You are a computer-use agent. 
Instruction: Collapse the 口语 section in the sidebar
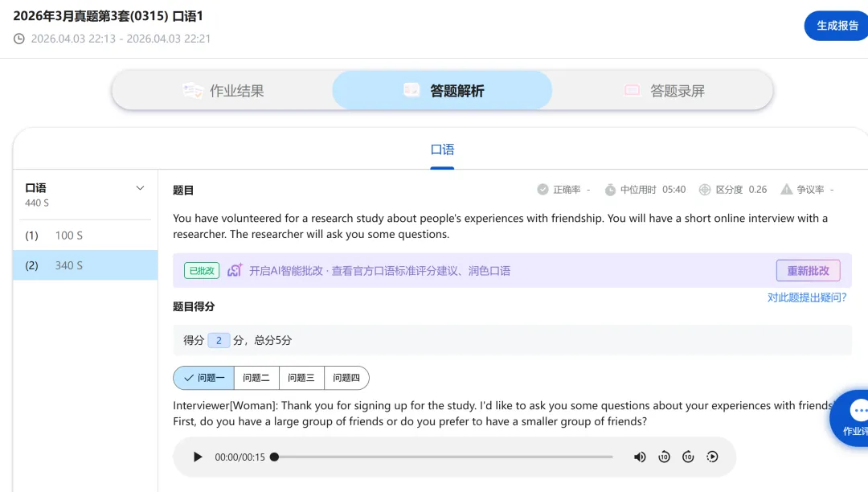coord(140,187)
